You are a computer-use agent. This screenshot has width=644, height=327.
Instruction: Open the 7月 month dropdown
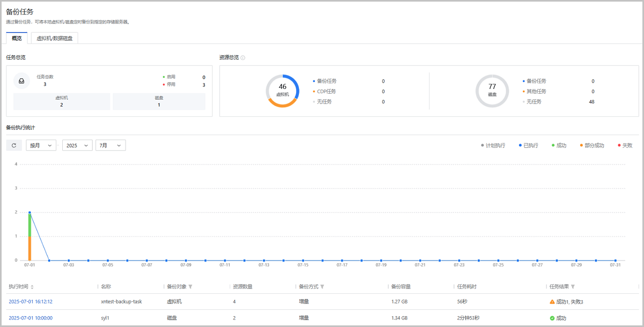pos(110,145)
